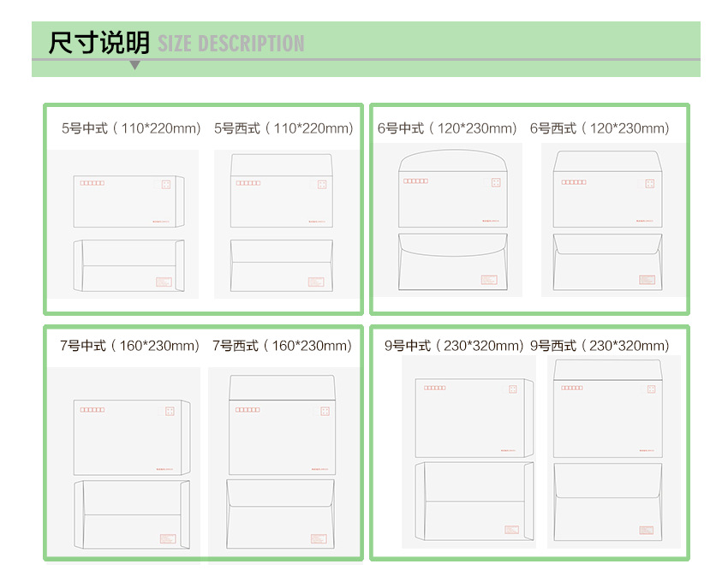Click red label on 5号中式 envelope back

164,282
